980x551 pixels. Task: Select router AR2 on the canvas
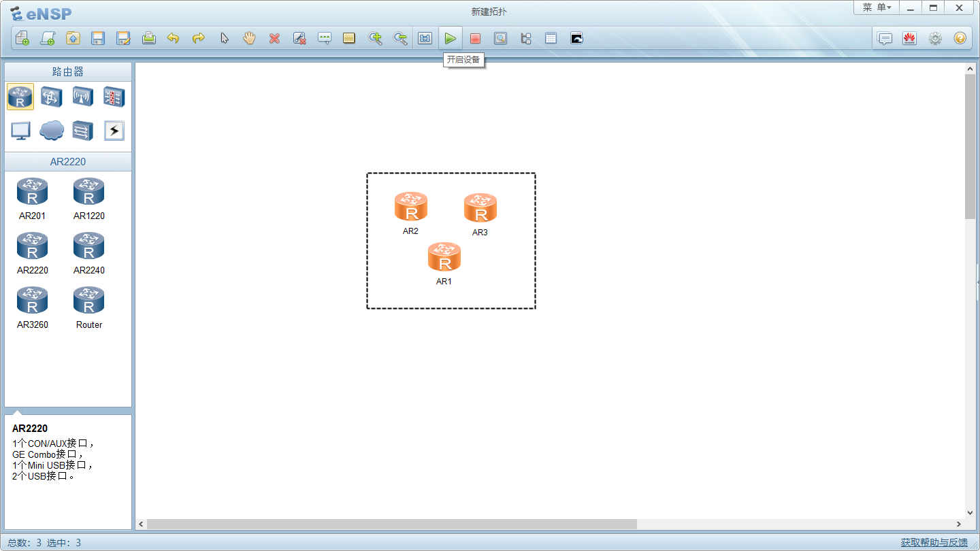click(x=411, y=207)
